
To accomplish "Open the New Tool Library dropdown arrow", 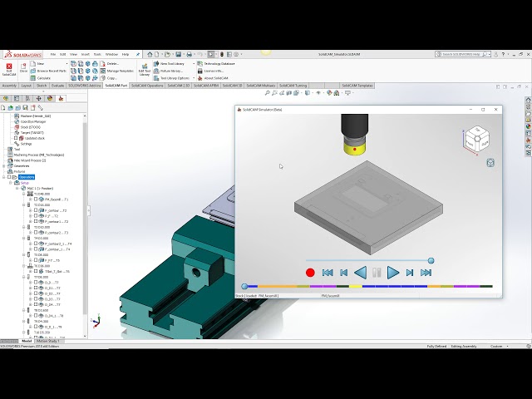I will click(x=194, y=64).
